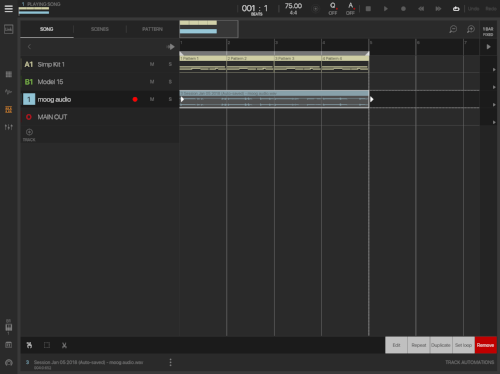Click the Set loop button
Image resolution: width=500 pixels, height=374 pixels.
click(x=463, y=345)
